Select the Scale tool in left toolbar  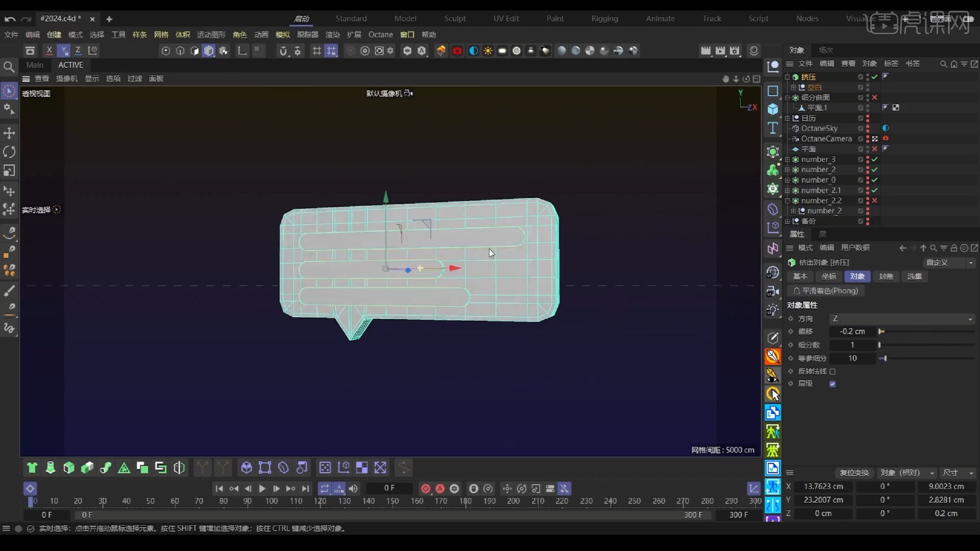tap(9, 170)
